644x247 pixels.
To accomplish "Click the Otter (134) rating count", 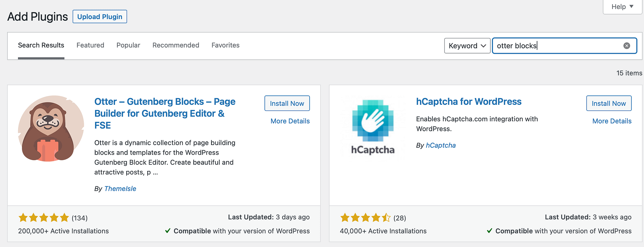I will coord(80,218).
